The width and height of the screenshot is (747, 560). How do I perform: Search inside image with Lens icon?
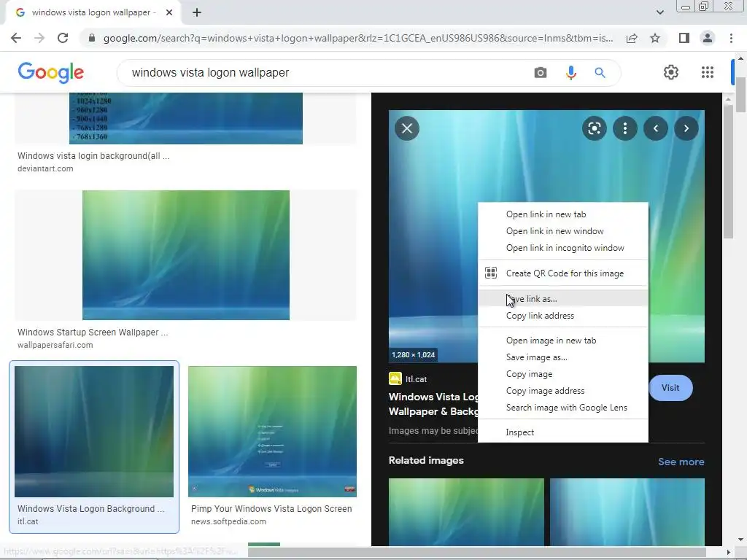pyautogui.click(x=594, y=128)
